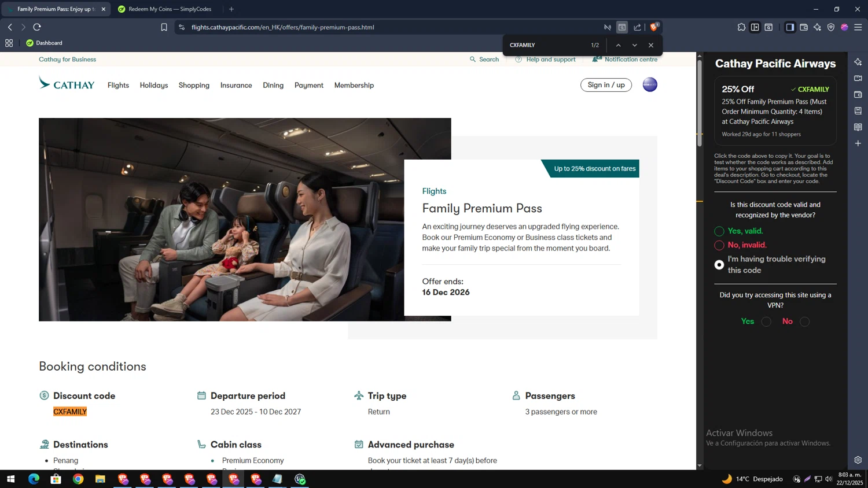The width and height of the screenshot is (868, 488).
Task: Bookmark this page via bookmark icon
Action: (x=164, y=27)
